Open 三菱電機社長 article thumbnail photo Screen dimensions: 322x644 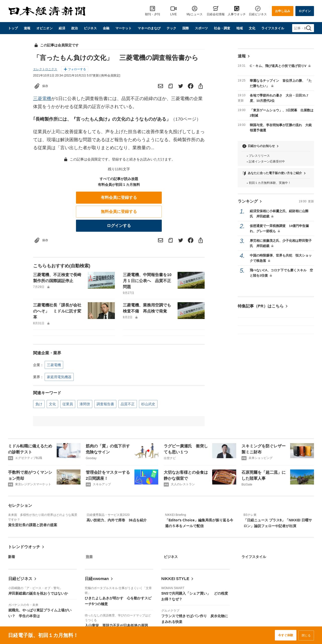[101, 310]
